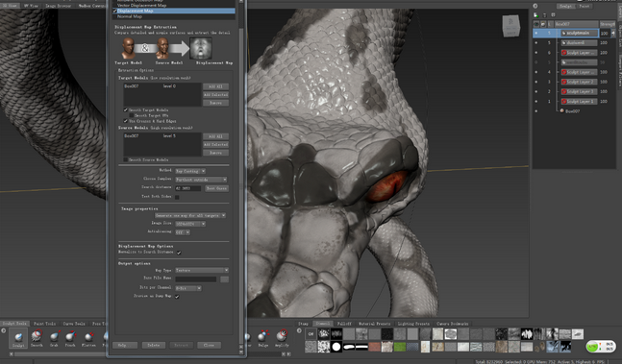Click the Layers panel options circle button
622x364 pixels.
[x=535, y=6]
